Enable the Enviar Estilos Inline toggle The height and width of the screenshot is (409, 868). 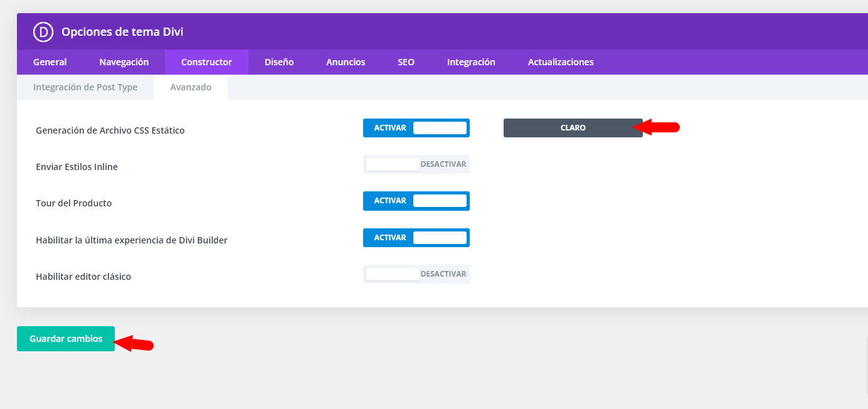(416, 164)
